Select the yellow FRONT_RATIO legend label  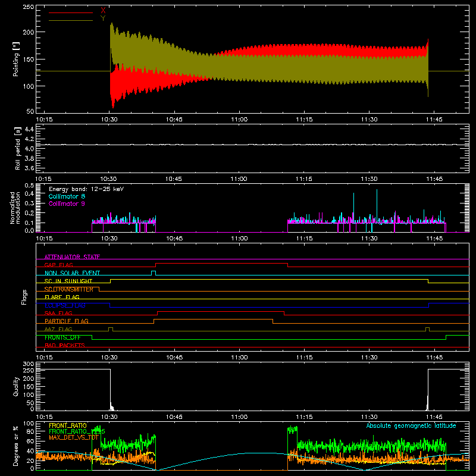[68, 425]
